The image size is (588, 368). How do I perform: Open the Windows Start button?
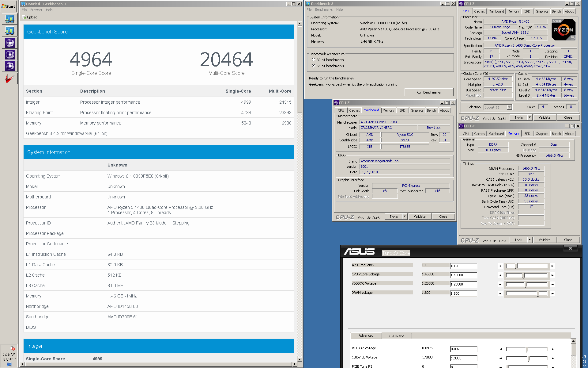pyautogui.click(x=9, y=6)
